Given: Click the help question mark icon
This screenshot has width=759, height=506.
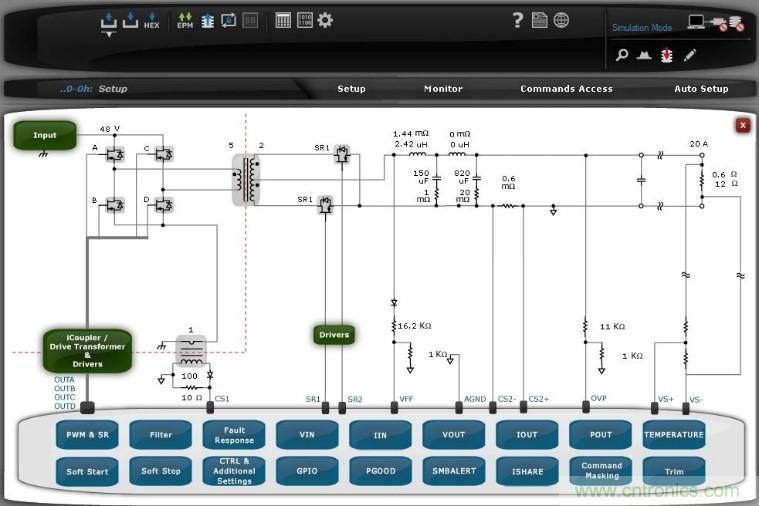Looking at the screenshot, I should click(517, 20).
